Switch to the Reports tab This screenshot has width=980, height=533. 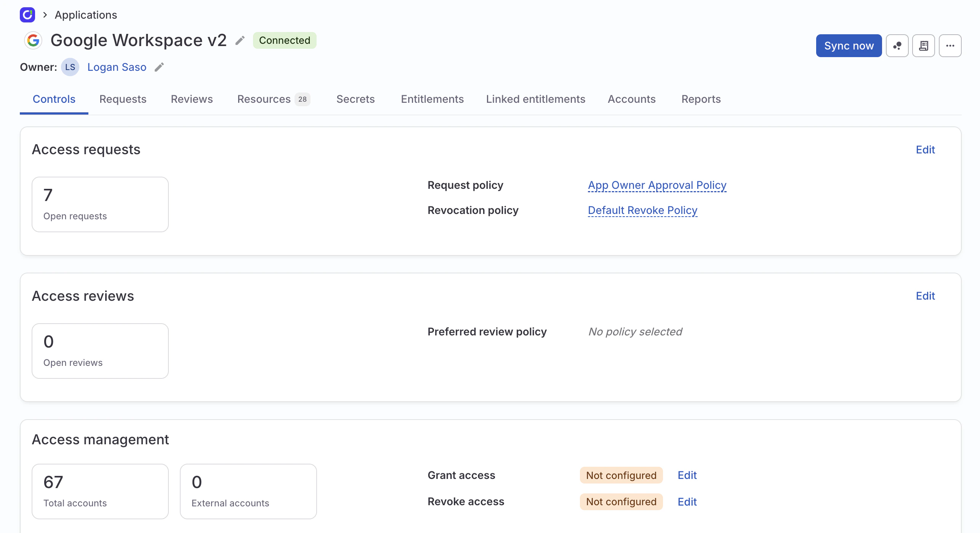click(x=701, y=99)
